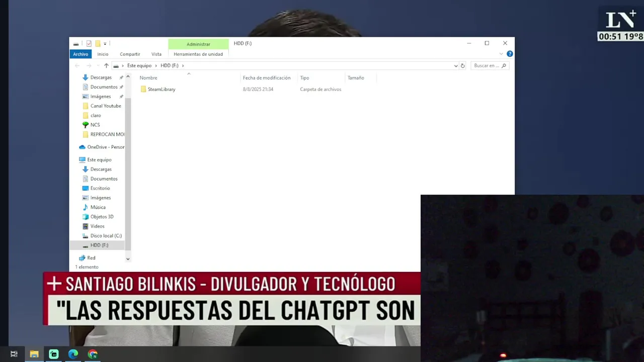
Task: Click the 8/8/2025 21:34 date cell
Action: [x=258, y=89]
